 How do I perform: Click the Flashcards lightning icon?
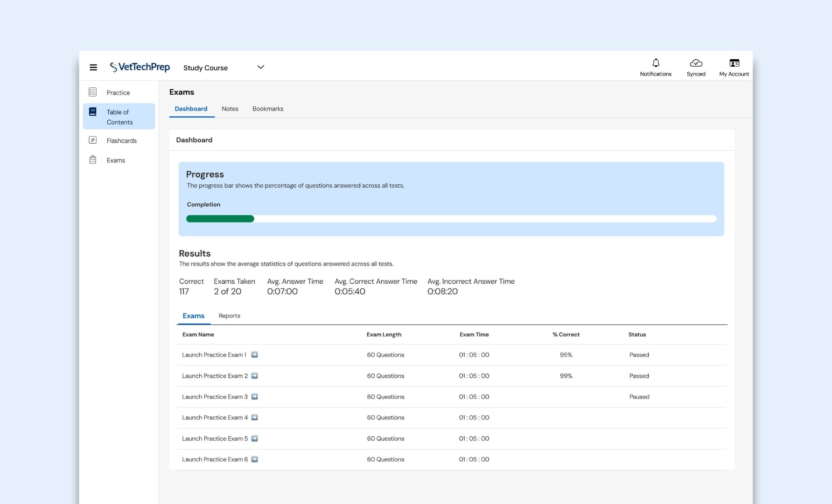(x=93, y=140)
